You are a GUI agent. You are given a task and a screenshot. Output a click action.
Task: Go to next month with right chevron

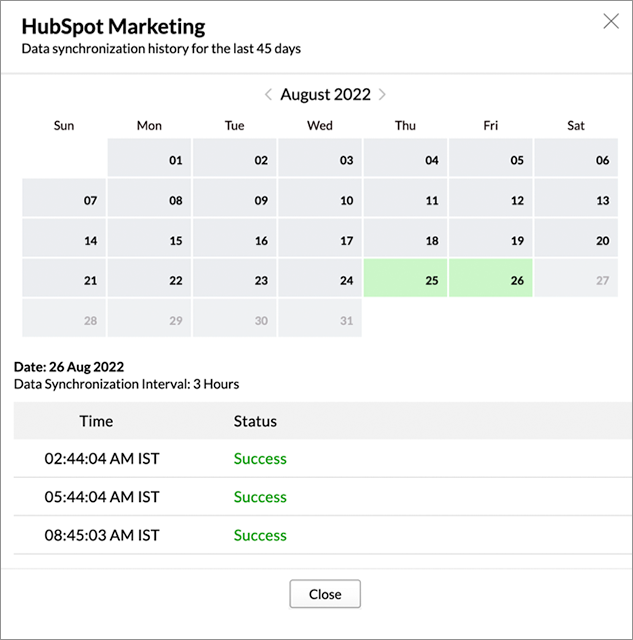pyautogui.click(x=382, y=95)
